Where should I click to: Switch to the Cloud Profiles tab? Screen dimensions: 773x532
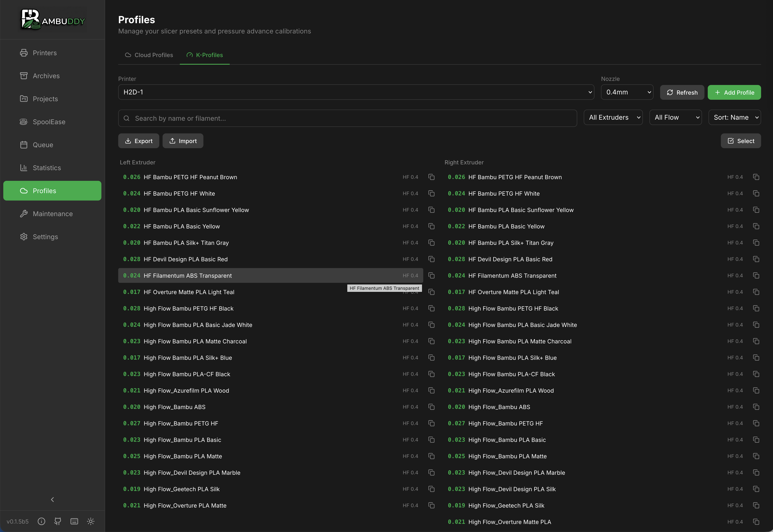coord(149,55)
